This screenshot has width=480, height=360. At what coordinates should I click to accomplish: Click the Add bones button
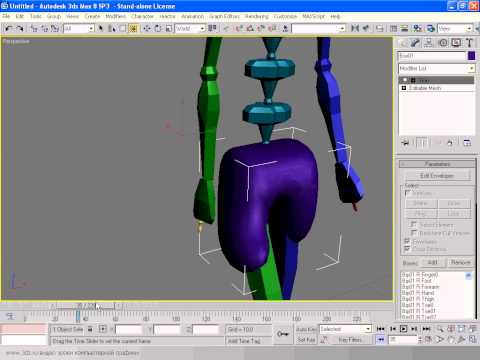(432, 263)
